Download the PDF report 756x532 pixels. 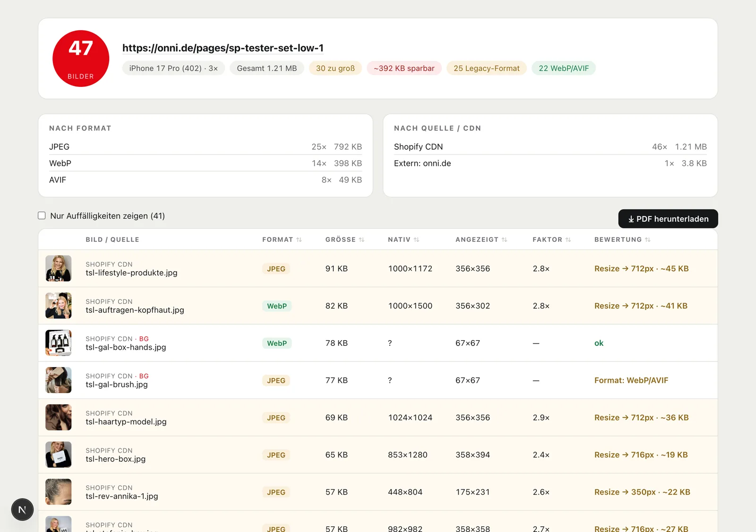(x=668, y=219)
